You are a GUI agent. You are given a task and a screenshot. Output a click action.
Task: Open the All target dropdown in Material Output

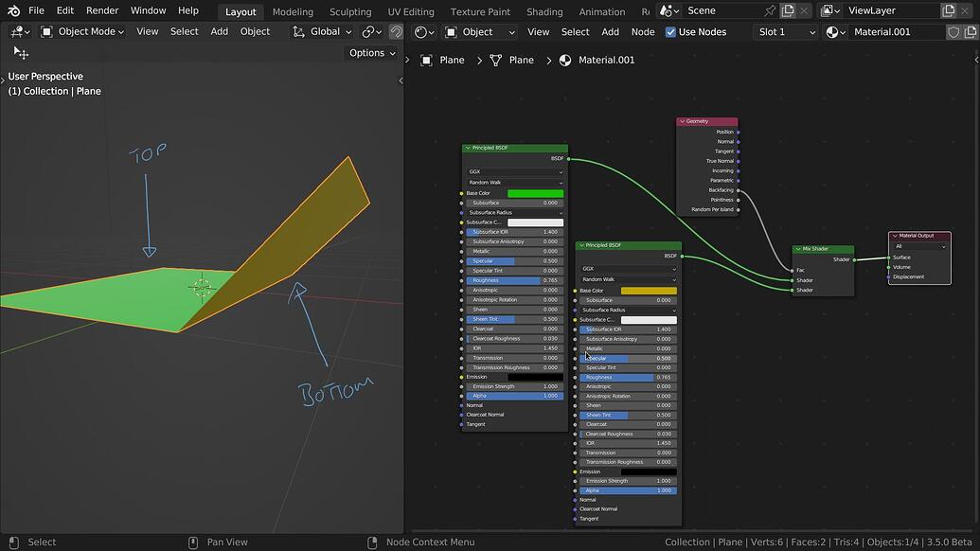(920, 246)
